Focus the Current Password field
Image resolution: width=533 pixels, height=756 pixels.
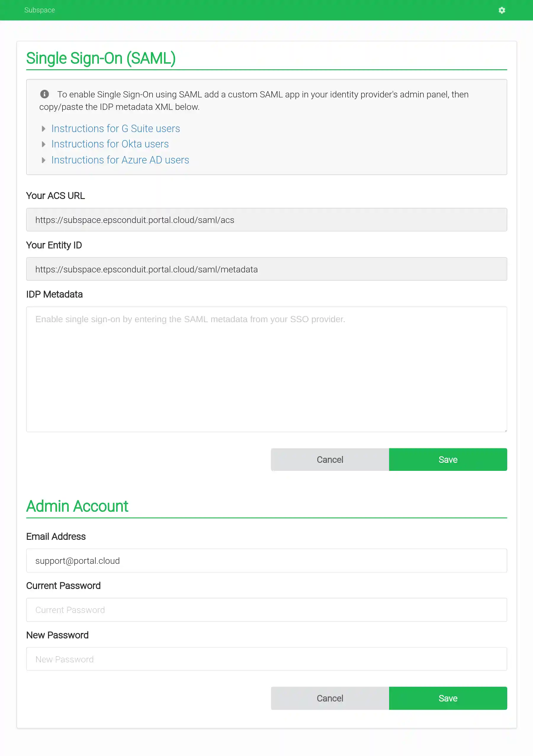[266, 610]
